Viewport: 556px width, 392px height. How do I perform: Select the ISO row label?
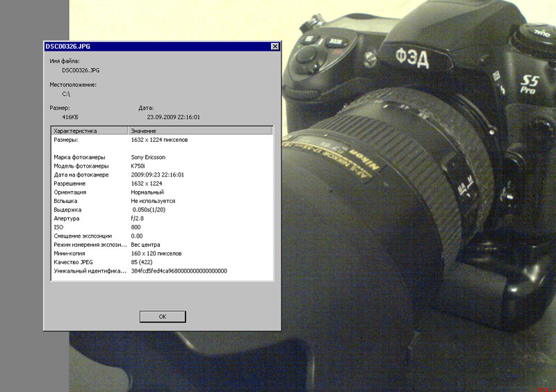tap(58, 227)
